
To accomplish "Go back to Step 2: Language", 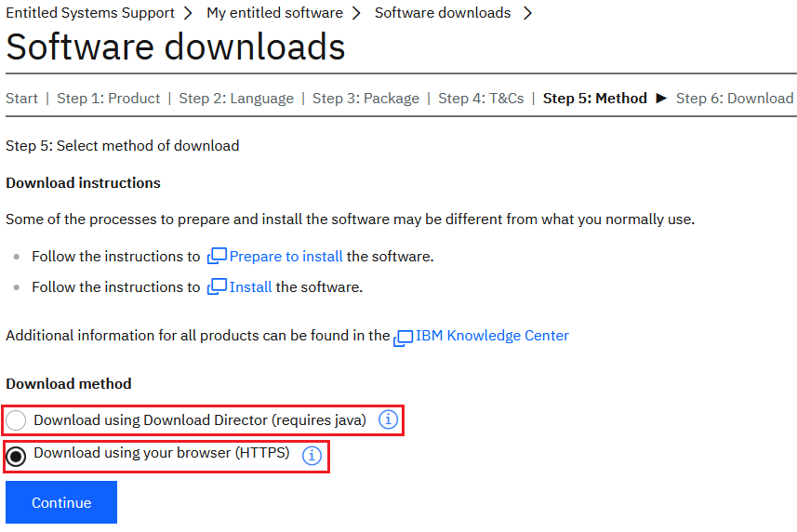I will [236, 99].
